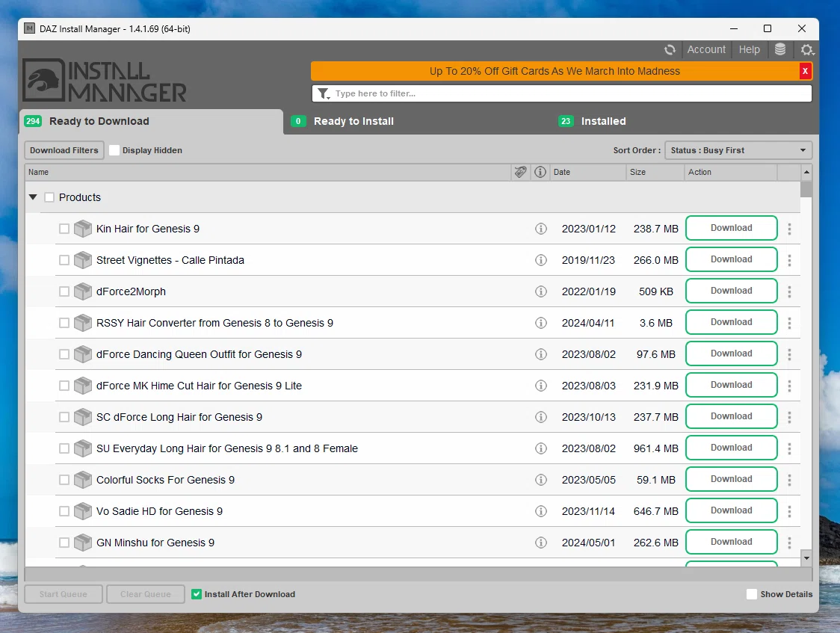
Task: Open options menu for Kin Hair row
Action: pyautogui.click(x=789, y=229)
